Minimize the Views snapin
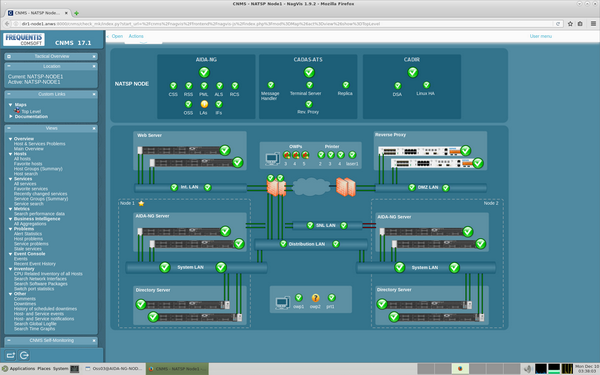 (x=9, y=128)
